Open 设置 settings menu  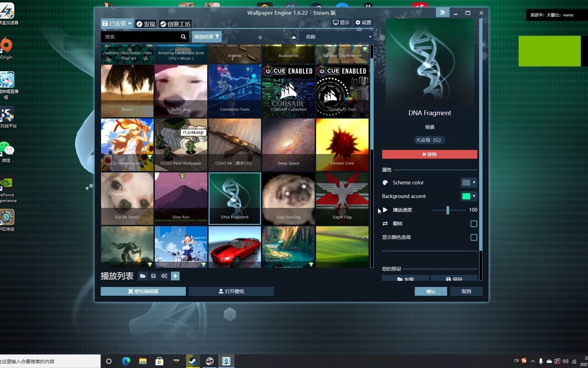click(363, 22)
